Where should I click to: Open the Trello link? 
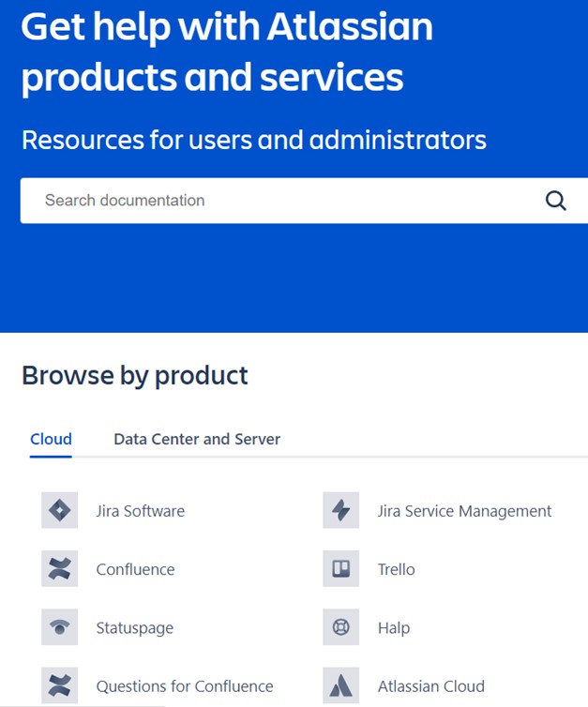pos(396,569)
